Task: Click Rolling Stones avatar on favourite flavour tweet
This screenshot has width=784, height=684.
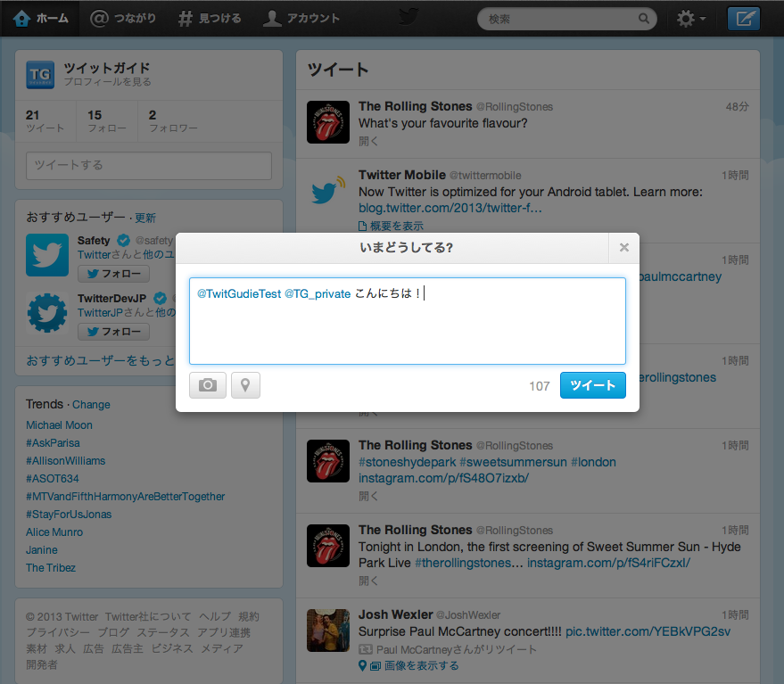Action: (328, 122)
